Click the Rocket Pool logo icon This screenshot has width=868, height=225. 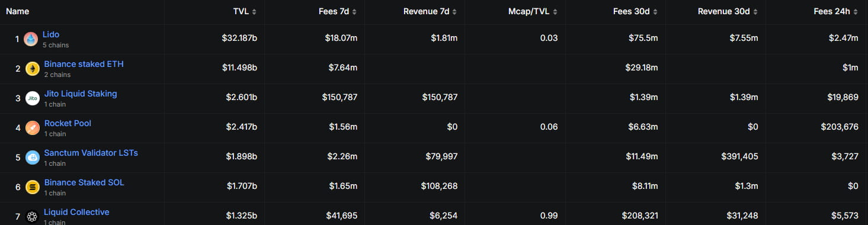[x=33, y=128]
